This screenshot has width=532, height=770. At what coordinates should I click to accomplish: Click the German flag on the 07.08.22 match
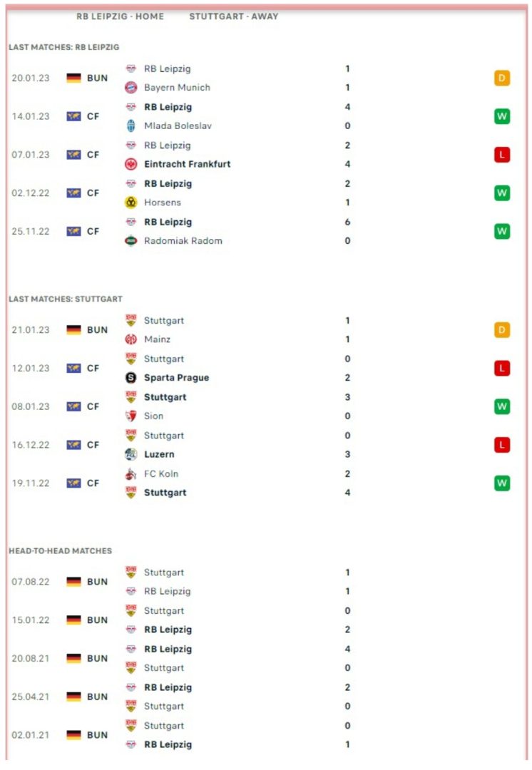pyautogui.click(x=73, y=582)
